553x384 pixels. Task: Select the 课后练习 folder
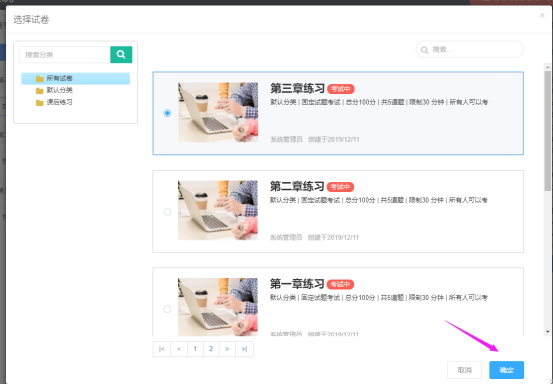pyautogui.click(x=59, y=102)
